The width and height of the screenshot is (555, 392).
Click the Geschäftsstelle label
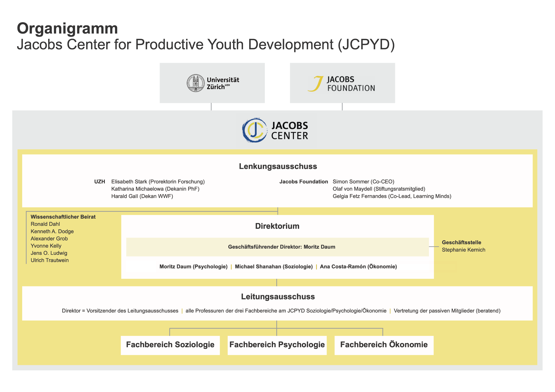click(462, 242)
